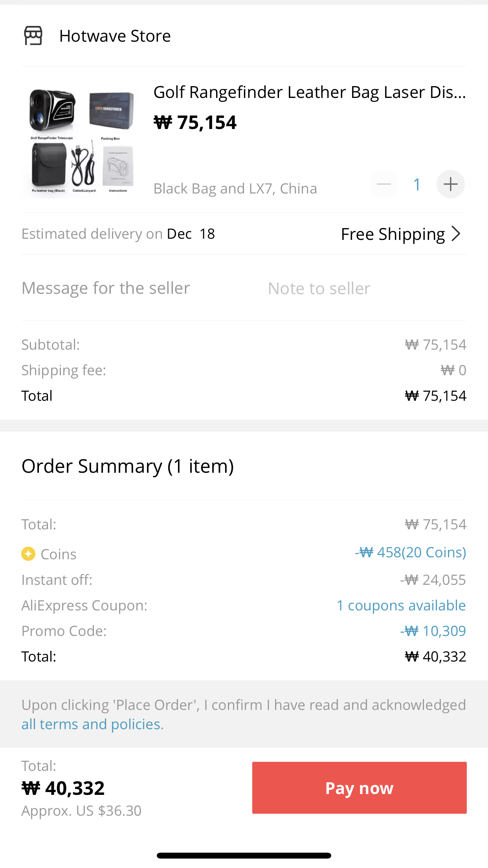Screen dimensions: 488x868
Task: Tap the Estimated delivery Dec 18 row
Action: tap(118, 234)
